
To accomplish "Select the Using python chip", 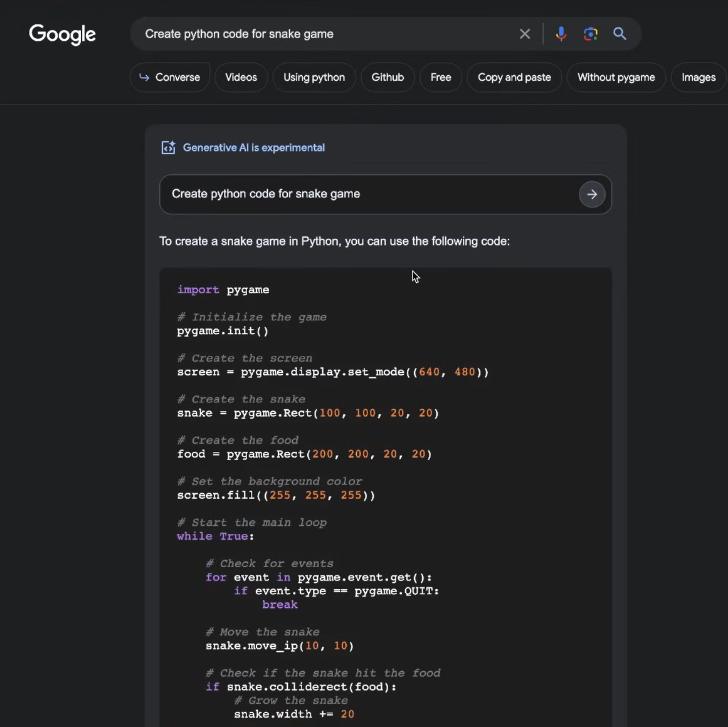I will tap(314, 78).
